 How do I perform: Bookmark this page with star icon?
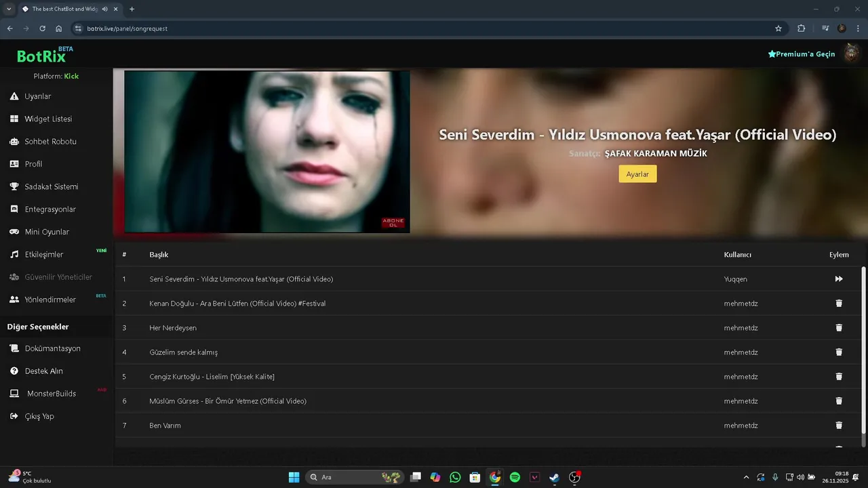[778, 28]
